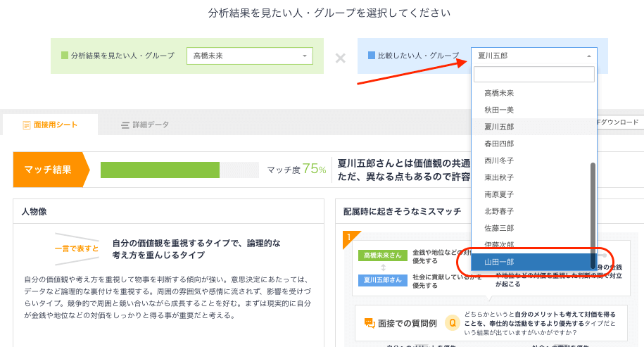Choose 高橋未来 in the dropdown list
Viewport: 644px width, 347px height.
[x=499, y=93]
